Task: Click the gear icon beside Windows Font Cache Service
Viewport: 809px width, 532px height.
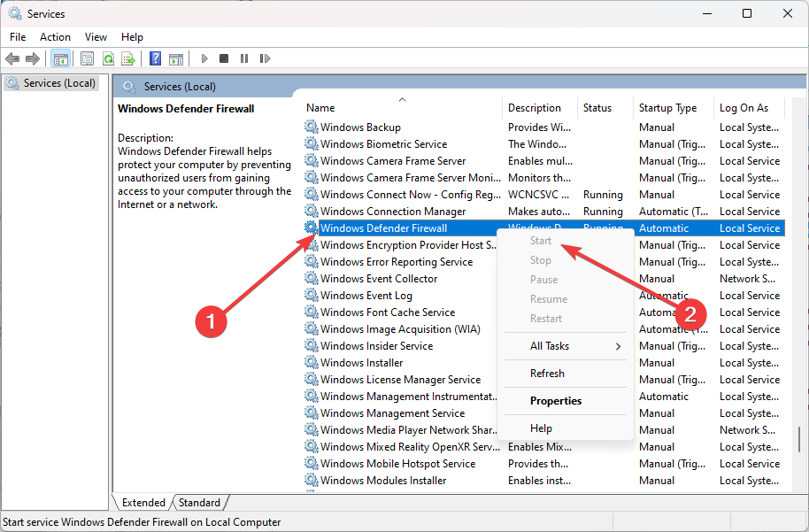Action: pyautogui.click(x=311, y=312)
